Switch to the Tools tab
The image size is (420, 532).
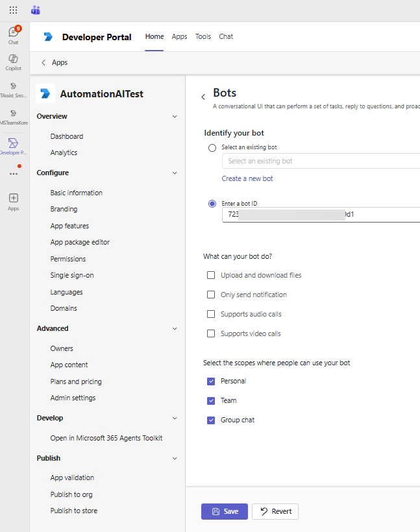[203, 37]
